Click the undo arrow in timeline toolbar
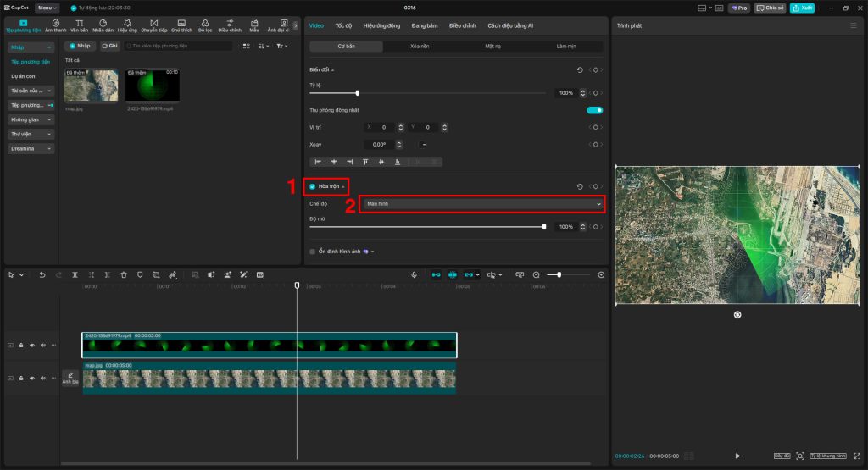Viewport: 868px width, 470px height. click(x=42, y=275)
